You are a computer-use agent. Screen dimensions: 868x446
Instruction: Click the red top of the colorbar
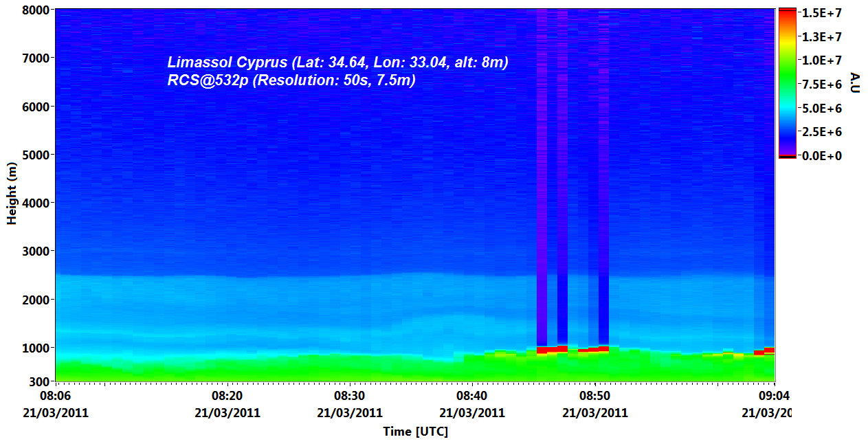[x=787, y=13]
